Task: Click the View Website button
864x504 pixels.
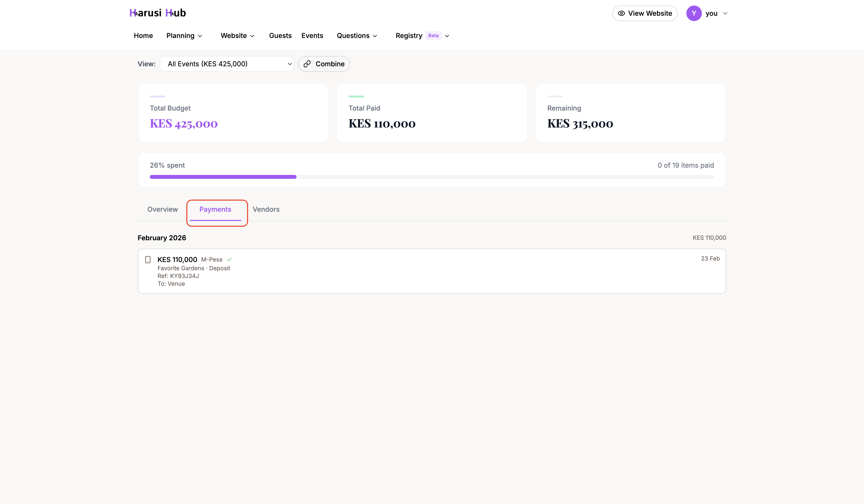Action: coord(644,13)
